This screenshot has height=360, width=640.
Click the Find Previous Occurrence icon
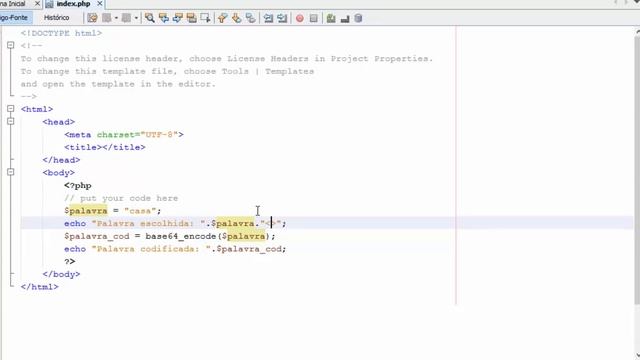(x=164, y=18)
